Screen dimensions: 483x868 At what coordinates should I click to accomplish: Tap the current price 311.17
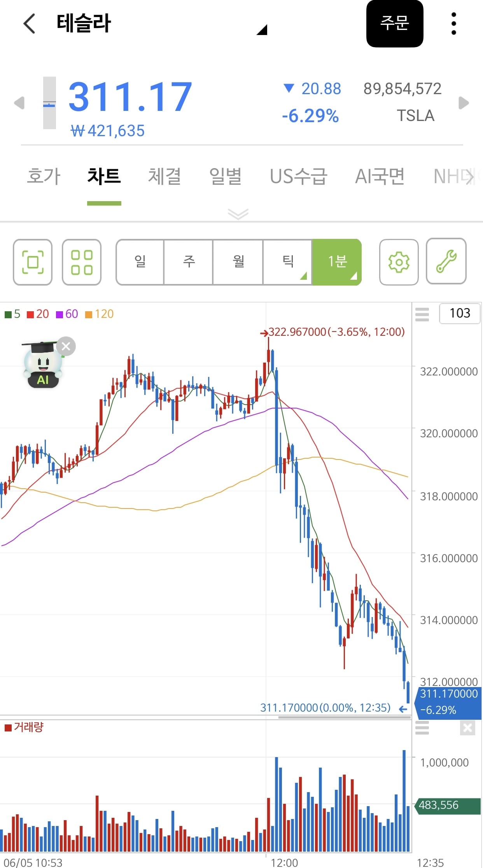tap(130, 97)
